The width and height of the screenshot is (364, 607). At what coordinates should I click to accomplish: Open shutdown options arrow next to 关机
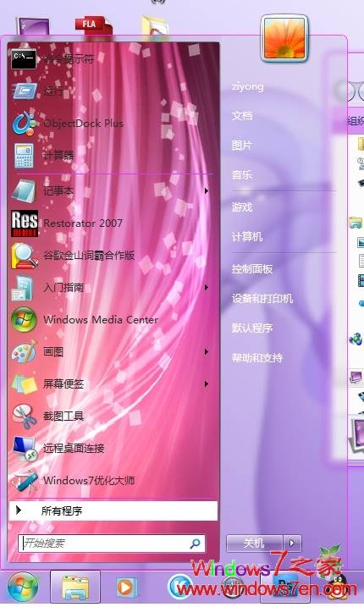click(x=293, y=544)
